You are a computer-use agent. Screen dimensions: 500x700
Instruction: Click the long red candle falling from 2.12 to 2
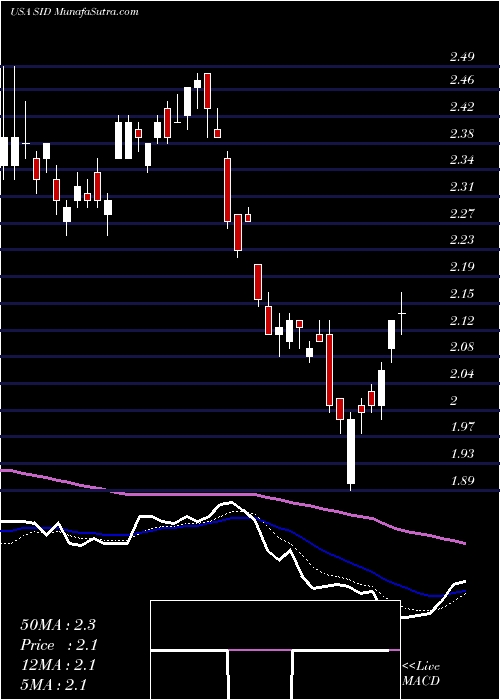point(329,370)
